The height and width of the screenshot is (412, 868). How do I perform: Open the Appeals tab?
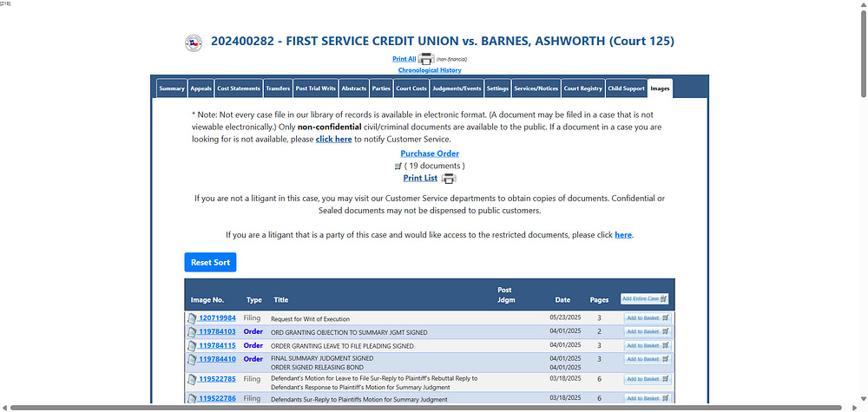click(201, 88)
